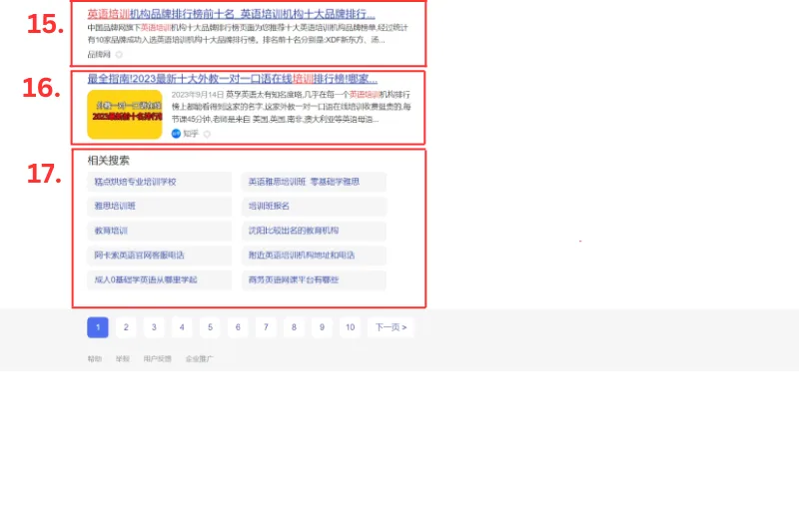Search related term 英语雅思培训班 零基础学雅思
Viewport: 799px width, 532px height.
tap(314, 182)
